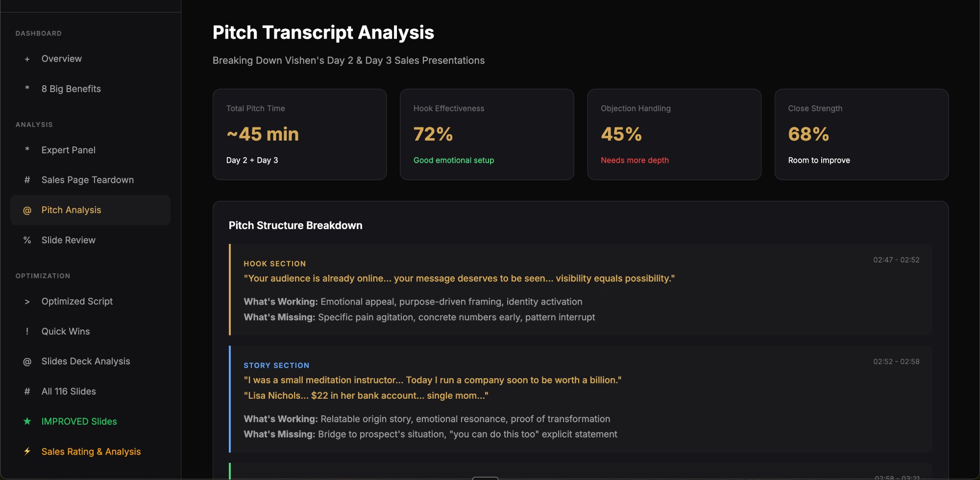Image resolution: width=980 pixels, height=480 pixels.
Task: Click the 72% hook effectiveness value
Action: [x=433, y=134]
